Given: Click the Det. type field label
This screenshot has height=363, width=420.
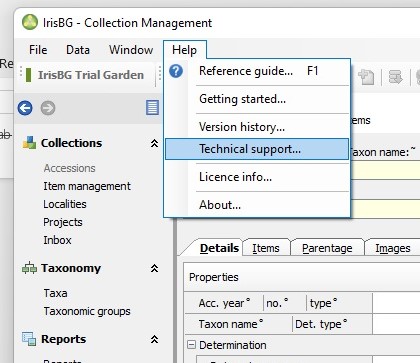Looking at the screenshot, I should pos(321,324).
